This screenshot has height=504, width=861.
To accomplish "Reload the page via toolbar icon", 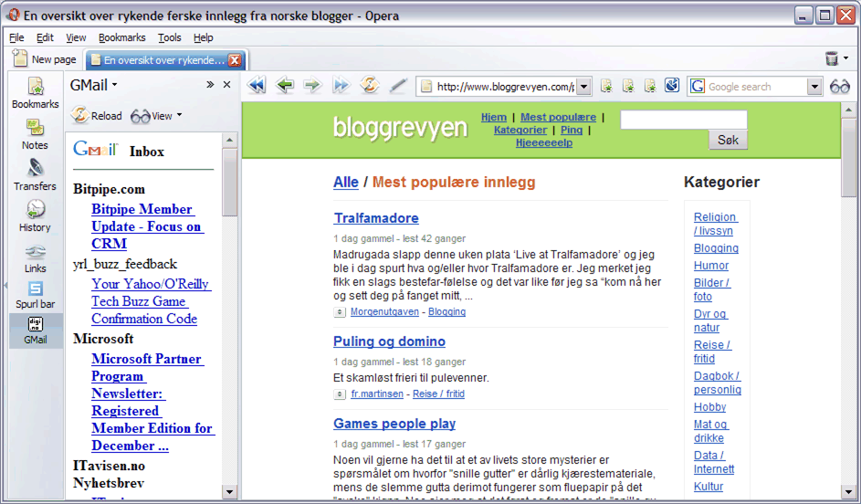I will 370,86.
